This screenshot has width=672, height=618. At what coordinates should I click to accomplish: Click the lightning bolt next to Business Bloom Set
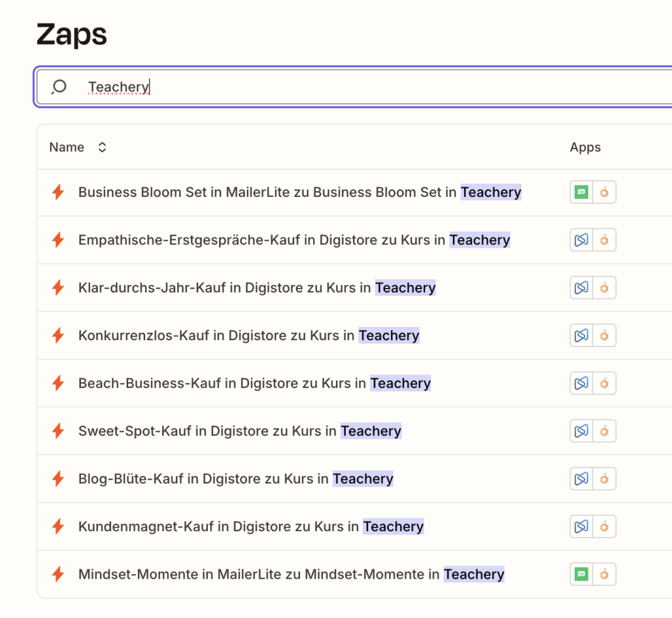click(58, 192)
